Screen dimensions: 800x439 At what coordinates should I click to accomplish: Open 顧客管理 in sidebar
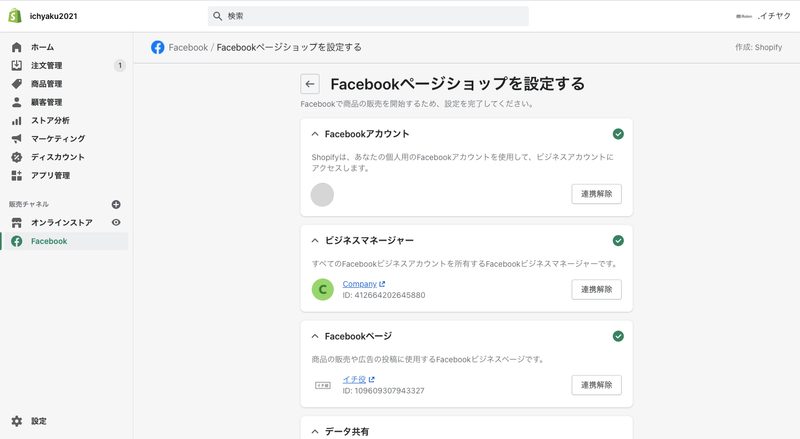46,102
